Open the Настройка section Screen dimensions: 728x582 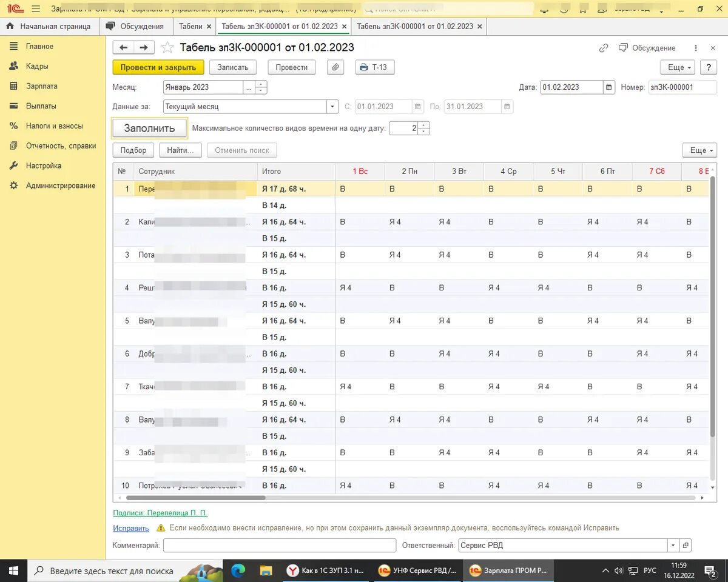point(43,166)
